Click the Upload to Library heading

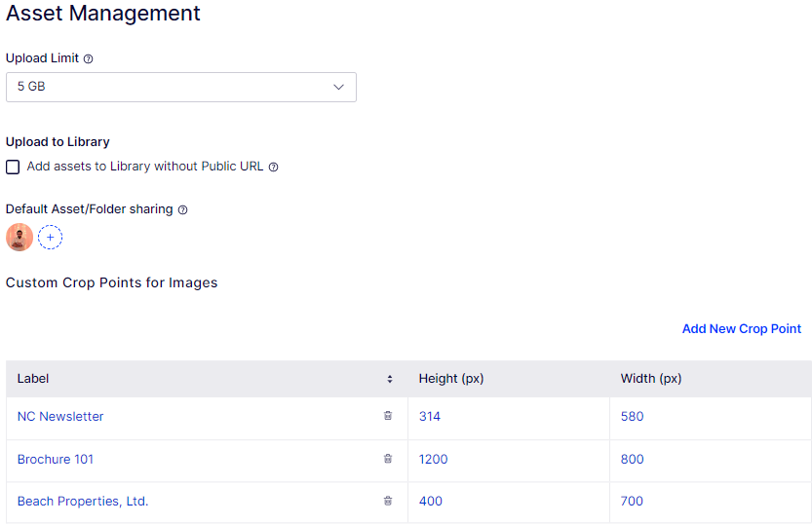[58, 142]
